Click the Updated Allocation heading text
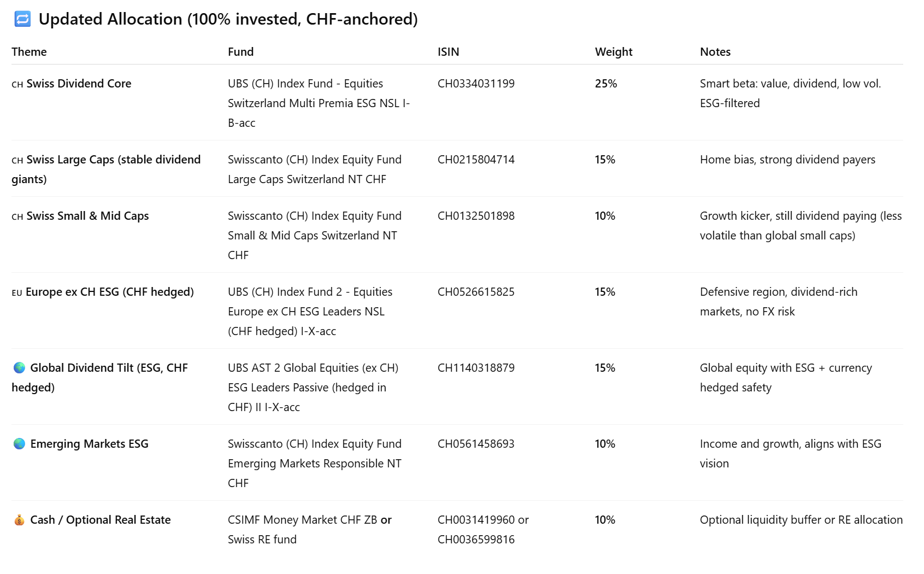This screenshot has height=574, width=924. [x=228, y=19]
